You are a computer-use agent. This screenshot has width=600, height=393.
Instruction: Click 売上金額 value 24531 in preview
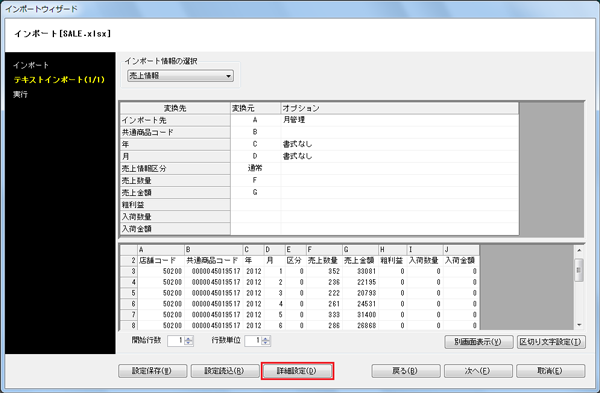pyautogui.click(x=360, y=304)
